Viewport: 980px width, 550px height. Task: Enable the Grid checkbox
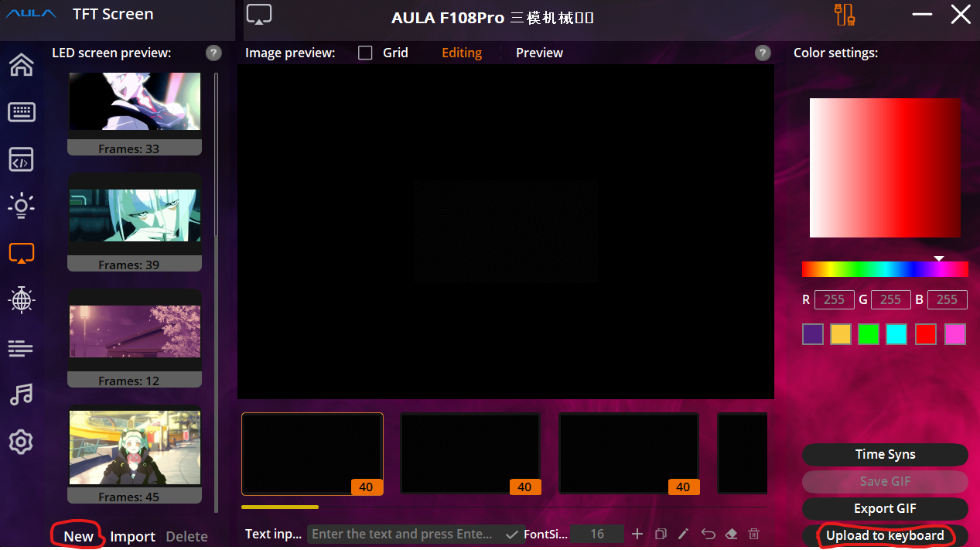(365, 53)
